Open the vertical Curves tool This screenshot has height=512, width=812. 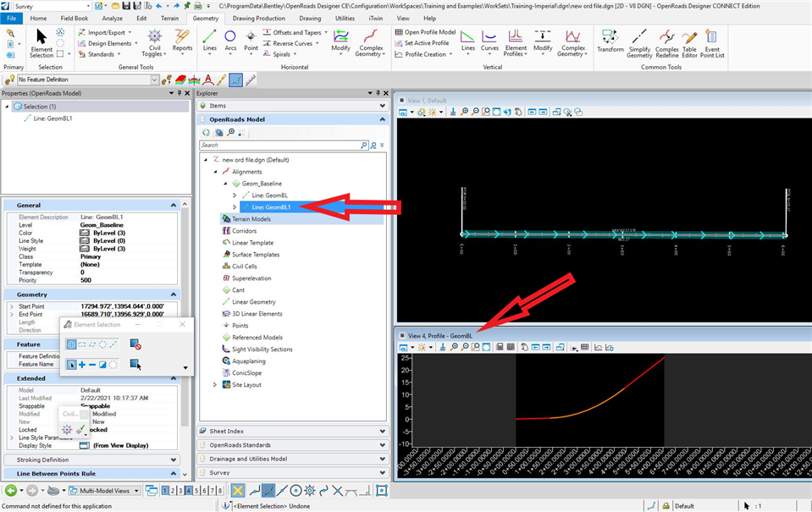pyautogui.click(x=489, y=41)
